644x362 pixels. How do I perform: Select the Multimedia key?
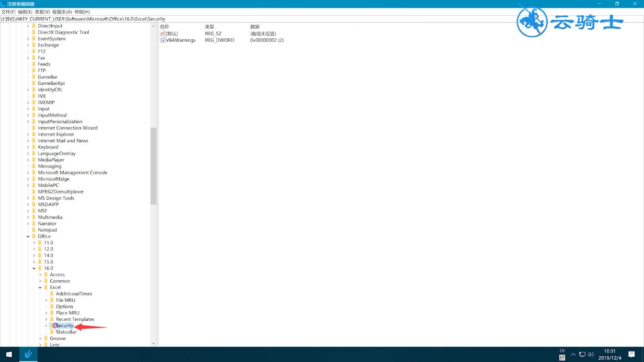coord(50,217)
